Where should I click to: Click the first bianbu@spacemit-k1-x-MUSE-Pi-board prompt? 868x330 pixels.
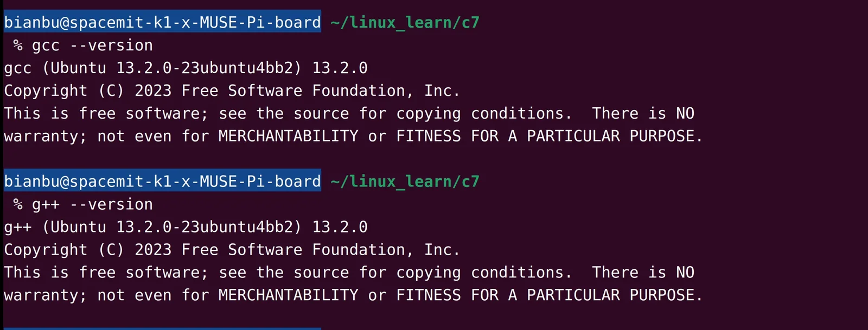[162, 22]
